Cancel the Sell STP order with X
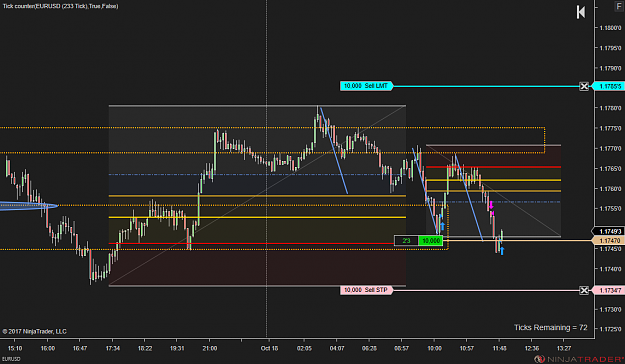 point(584,290)
